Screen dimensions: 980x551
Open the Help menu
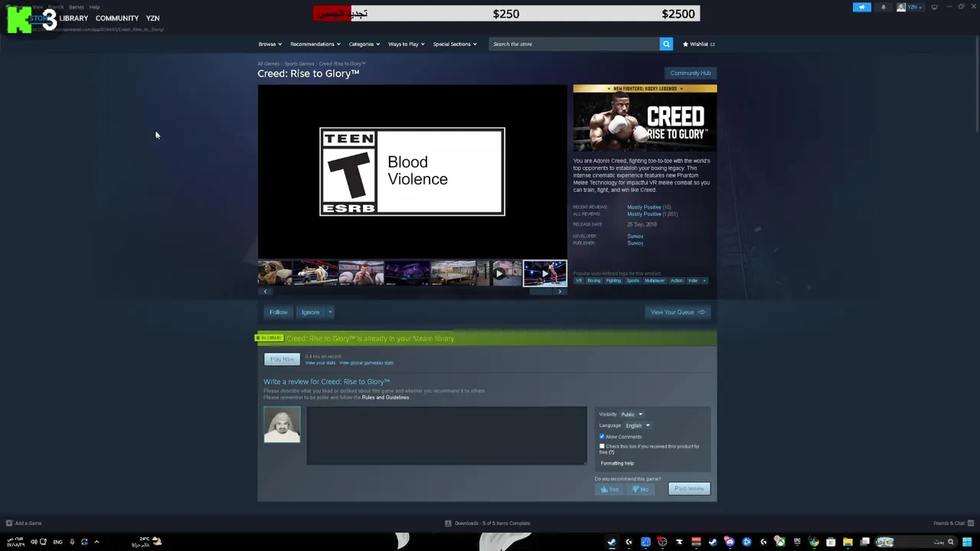coord(94,7)
